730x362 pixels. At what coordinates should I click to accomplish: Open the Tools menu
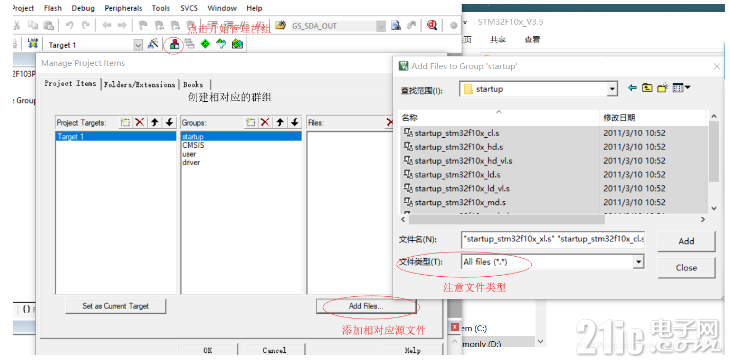tap(161, 8)
